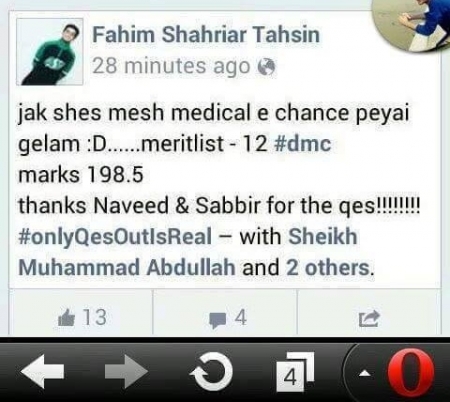450x402 pixels.
Task: Reload the page with the refresh icon
Action: pyautogui.click(x=212, y=371)
